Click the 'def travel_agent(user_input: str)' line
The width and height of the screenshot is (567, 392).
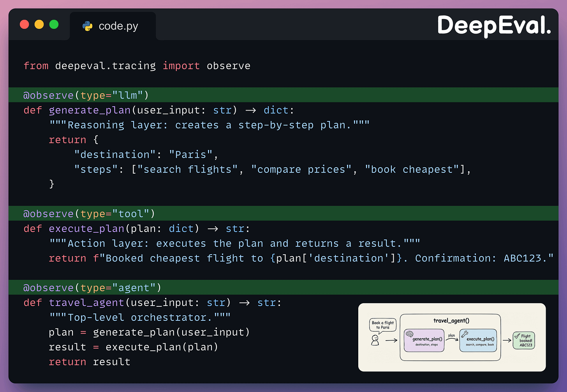(153, 302)
